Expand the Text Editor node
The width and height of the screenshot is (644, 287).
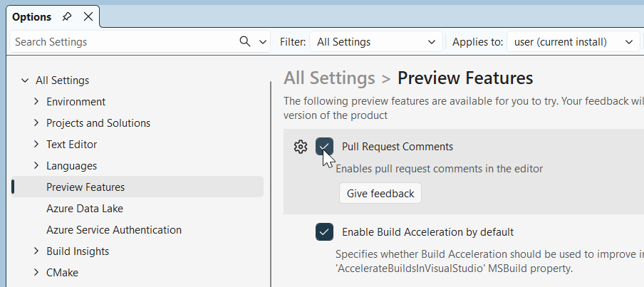click(36, 145)
